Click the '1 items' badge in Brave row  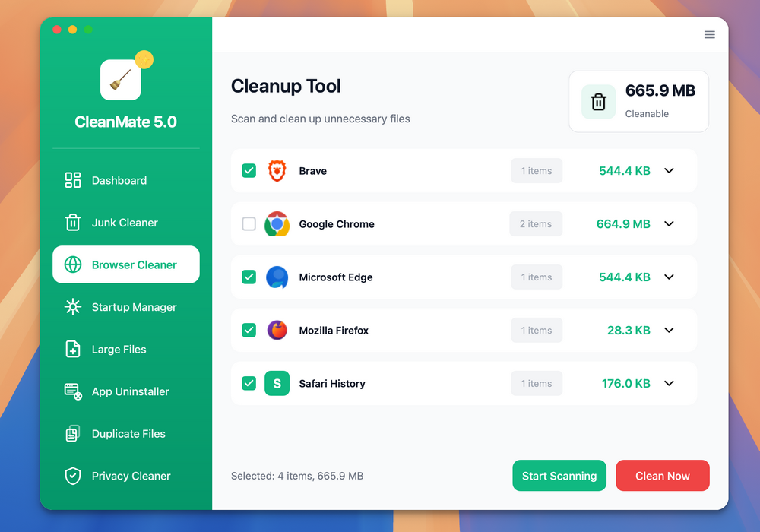(537, 170)
